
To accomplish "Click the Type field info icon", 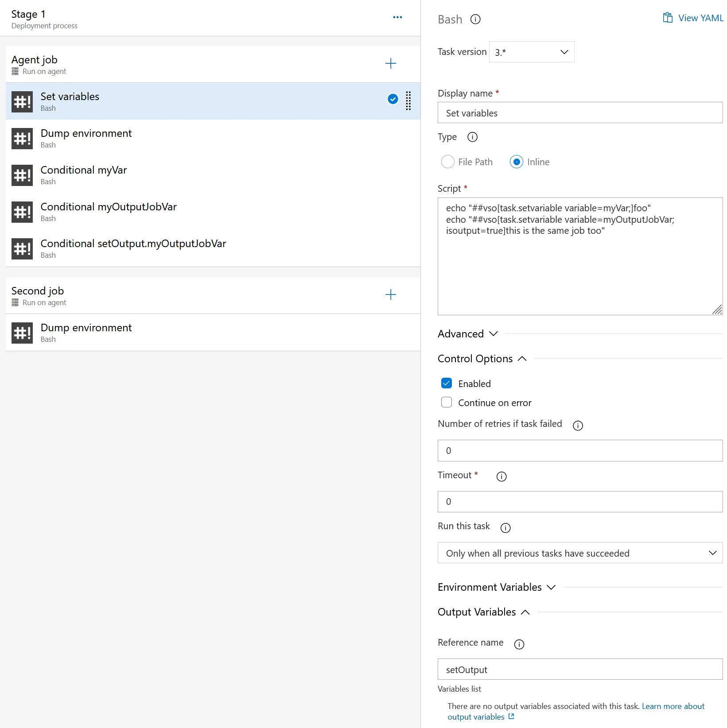I will point(472,137).
